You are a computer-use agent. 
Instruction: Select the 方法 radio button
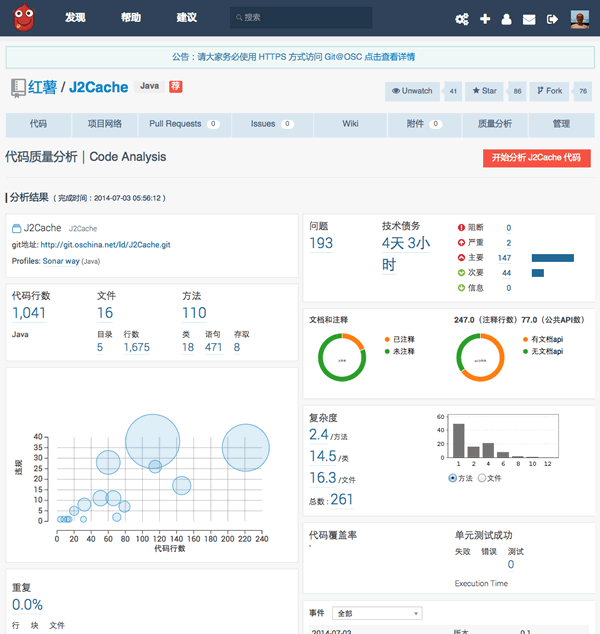[x=452, y=478]
